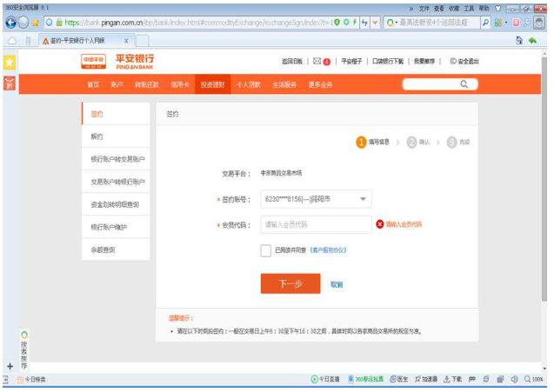Click the 100% zoom control in status bar
554x392 pixels.
point(533,379)
